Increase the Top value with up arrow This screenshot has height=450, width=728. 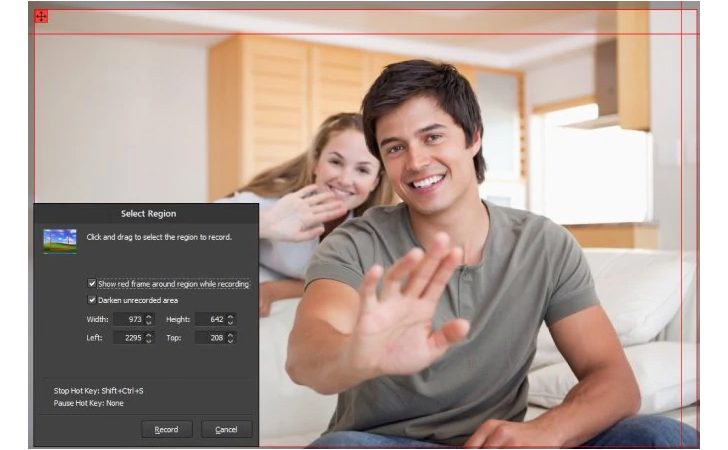(x=231, y=335)
